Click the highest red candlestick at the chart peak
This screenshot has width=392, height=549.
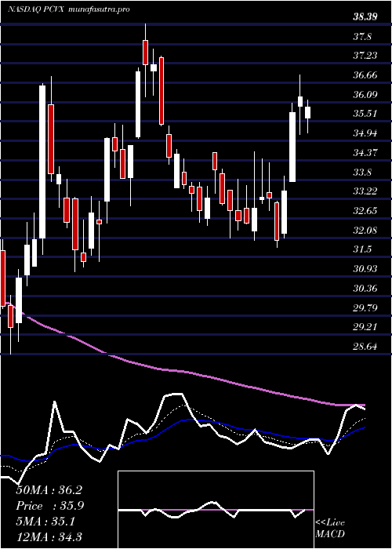tap(145, 53)
